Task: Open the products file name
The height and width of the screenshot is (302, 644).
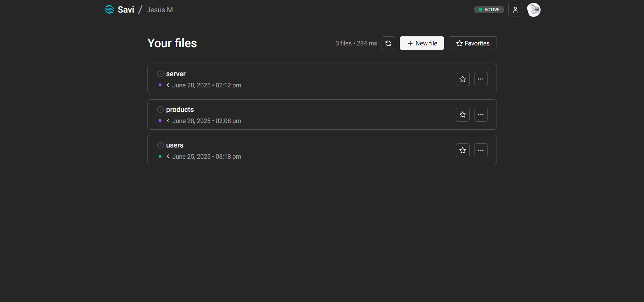Action: coord(180,109)
